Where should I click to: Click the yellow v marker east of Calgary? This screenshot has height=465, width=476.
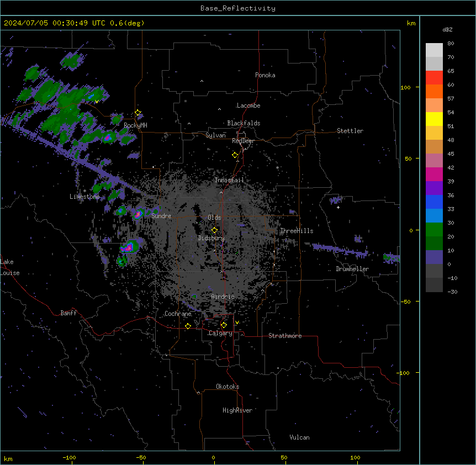237,323
